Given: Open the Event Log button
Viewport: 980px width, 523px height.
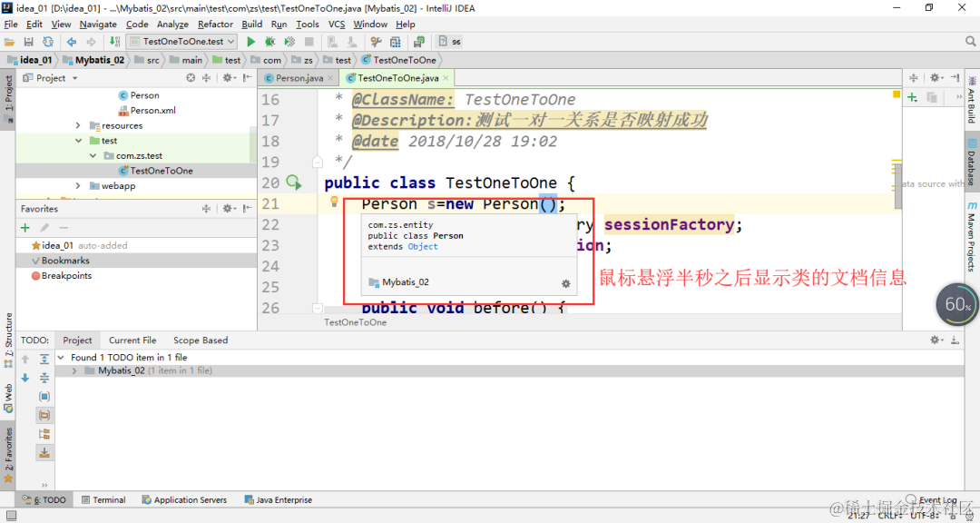Looking at the screenshot, I should click(932, 500).
